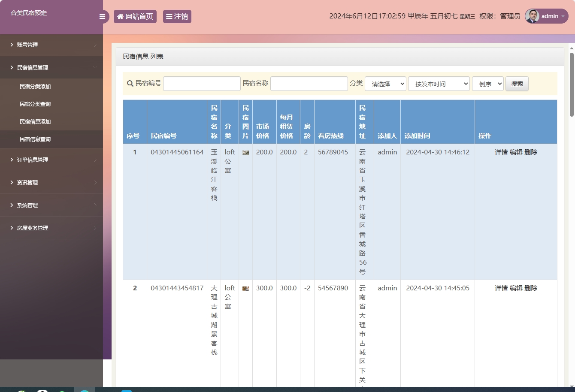Viewport: 575px width, 392px height.
Task: Toggle the sidebar hamburger menu icon
Action: coord(102,17)
